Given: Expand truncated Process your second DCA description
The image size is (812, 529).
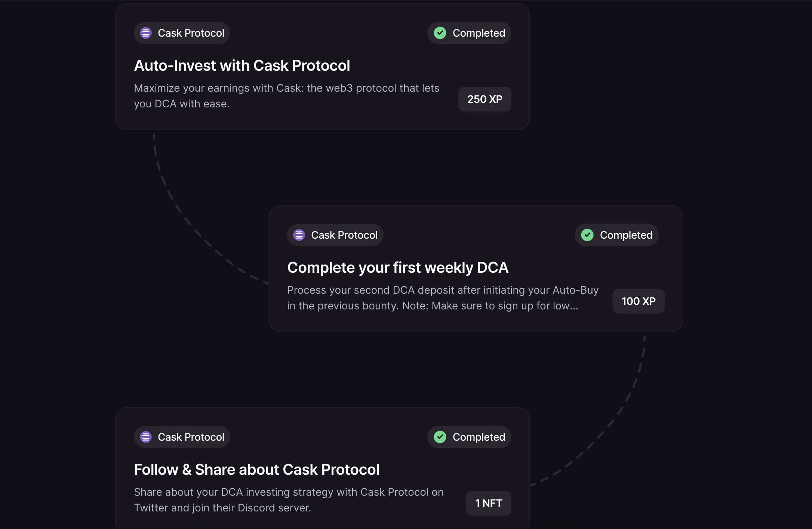Looking at the screenshot, I should (x=443, y=298).
